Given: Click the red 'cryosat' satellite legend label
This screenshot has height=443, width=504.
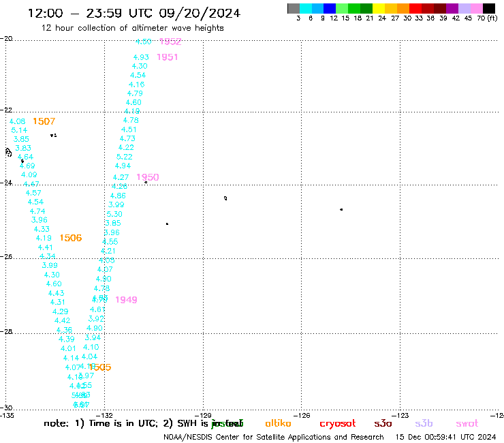Looking at the screenshot, I should pyautogui.click(x=338, y=424).
